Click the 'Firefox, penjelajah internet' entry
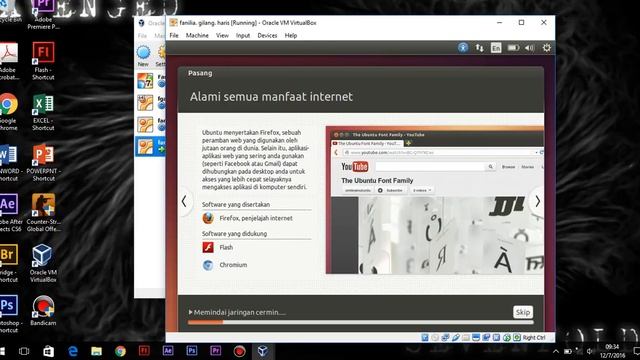 click(248, 218)
